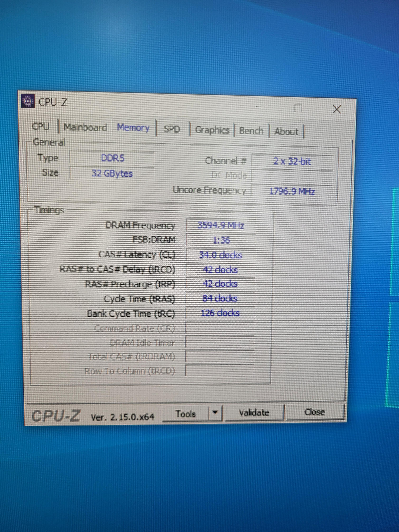The width and height of the screenshot is (399, 532).
Task: Click the 34.0 clocks CAS latency value
Action: click(x=220, y=255)
